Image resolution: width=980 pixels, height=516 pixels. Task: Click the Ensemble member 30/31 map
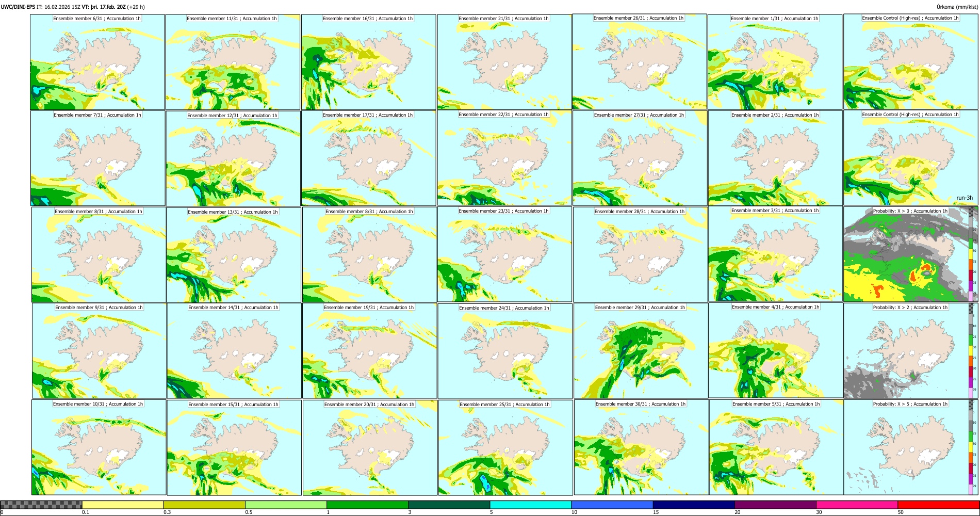click(641, 447)
